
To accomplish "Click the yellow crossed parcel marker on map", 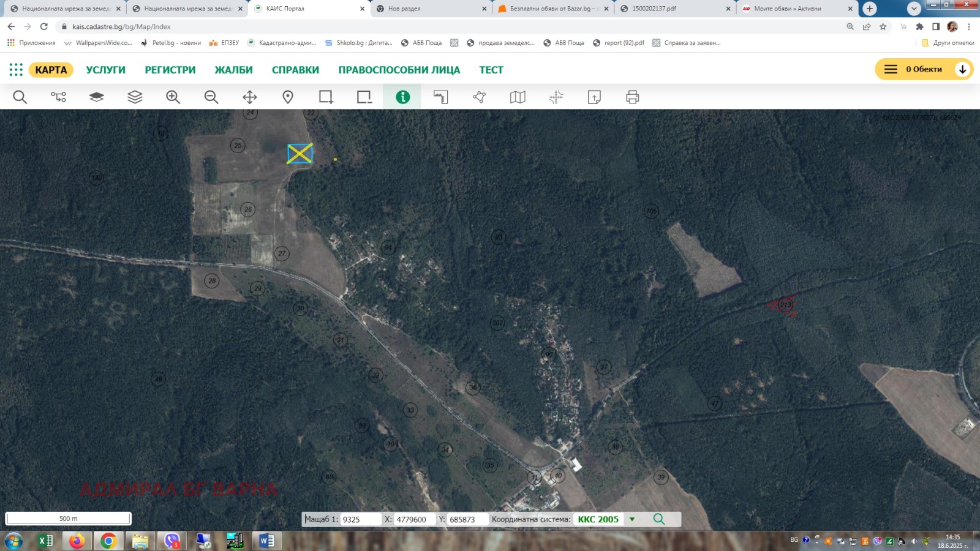I will [x=300, y=154].
